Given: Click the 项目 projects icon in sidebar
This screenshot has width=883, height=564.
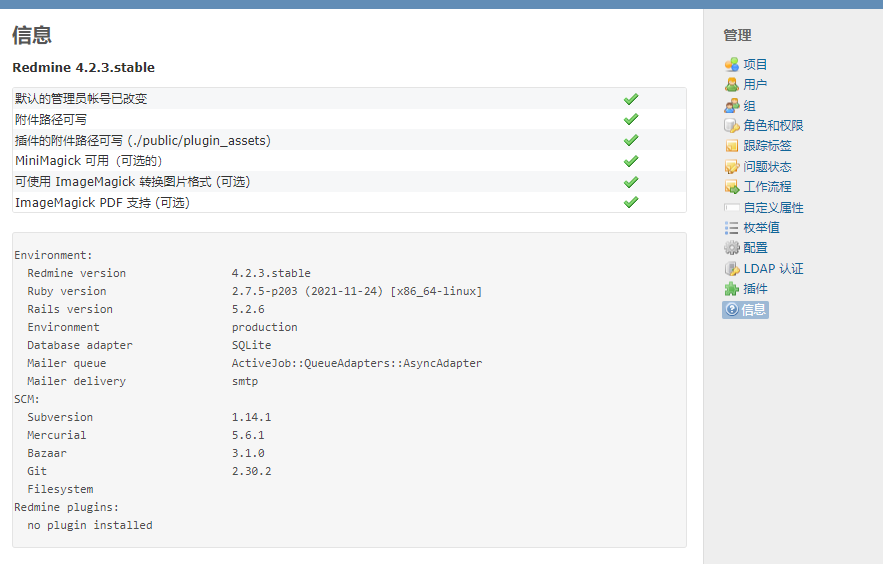Looking at the screenshot, I should pyautogui.click(x=732, y=65).
